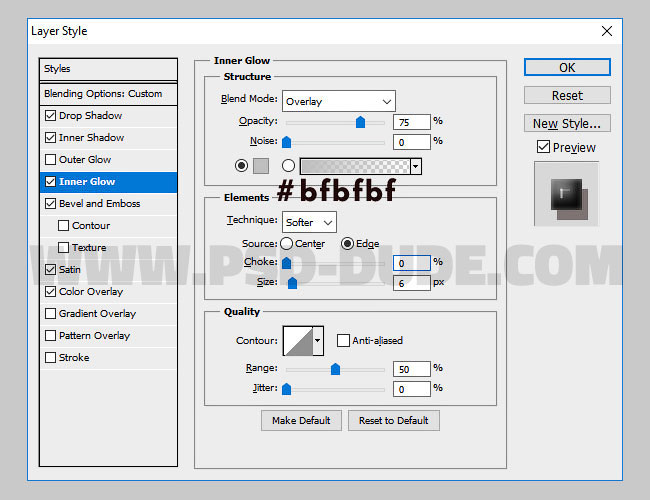Open the gray glow color swatch

(x=261, y=166)
